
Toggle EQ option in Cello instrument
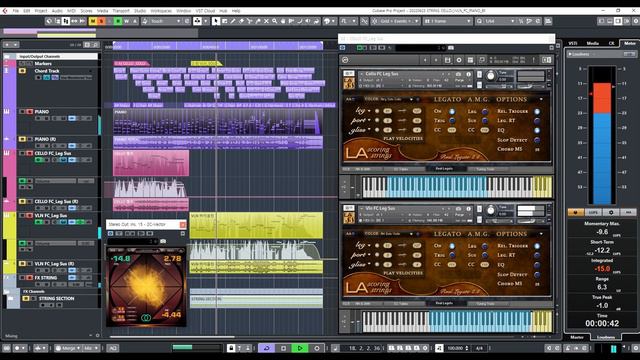tap(537, 131)
